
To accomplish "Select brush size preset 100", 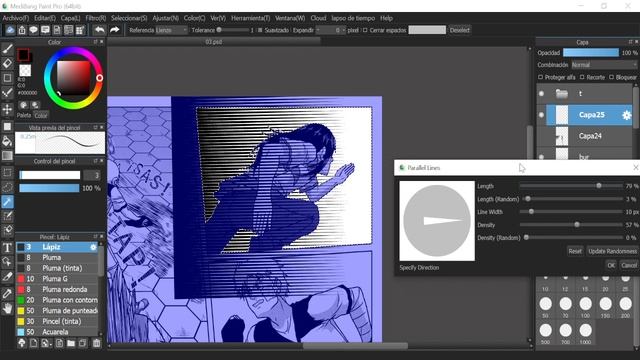I will [585, 307].
